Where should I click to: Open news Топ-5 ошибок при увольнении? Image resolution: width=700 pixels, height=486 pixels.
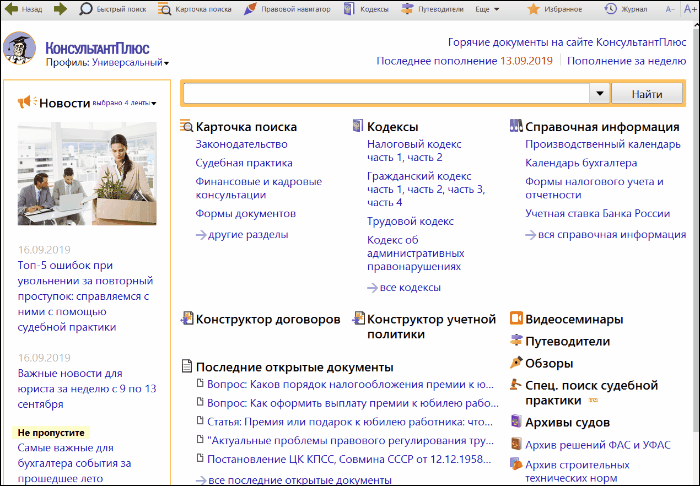85,296
